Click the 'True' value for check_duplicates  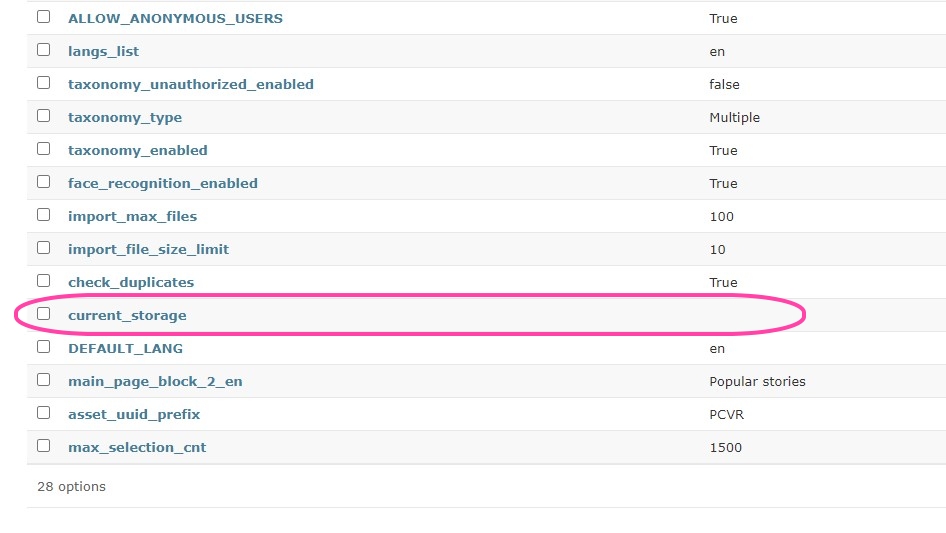tap(723, 282)
